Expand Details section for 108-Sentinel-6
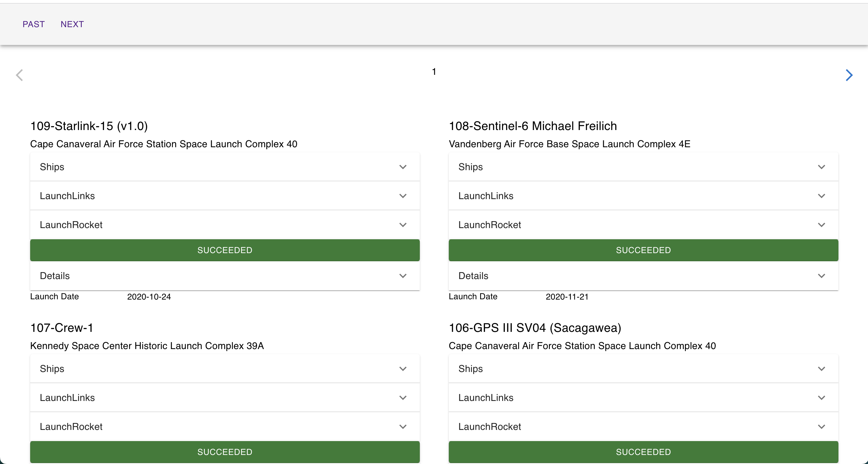Viewport: 868px width, 464px height. (x=822, y=276)
